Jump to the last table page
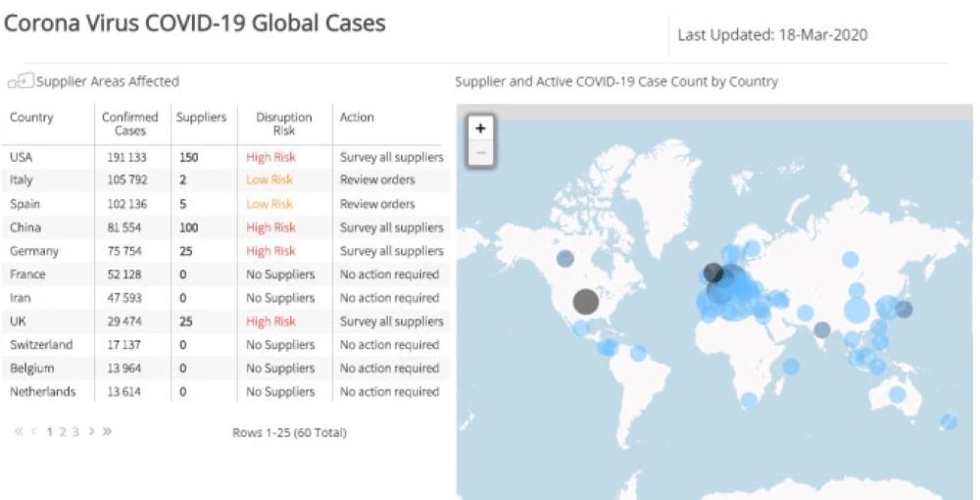The width and height of the screenshot is (980, 500). tap(107, 431)
